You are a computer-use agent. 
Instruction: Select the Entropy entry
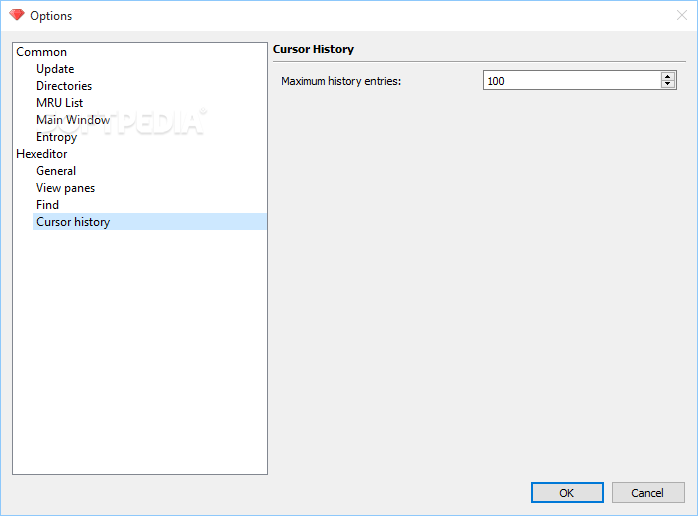(57, 137)
